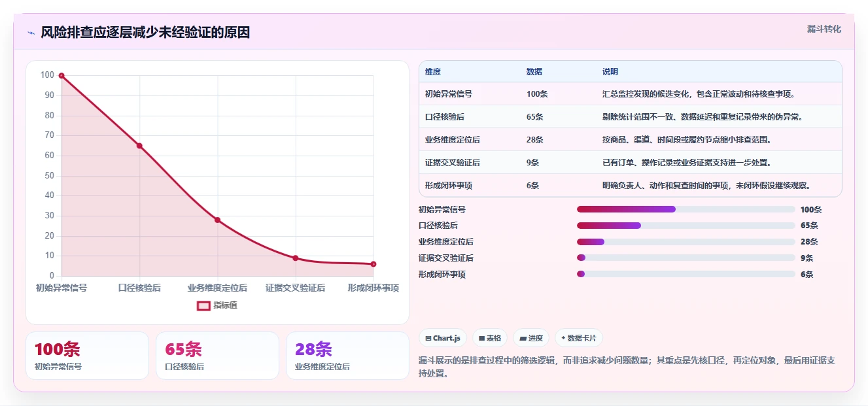Click description starting 明确负责人

click(706, 186)
